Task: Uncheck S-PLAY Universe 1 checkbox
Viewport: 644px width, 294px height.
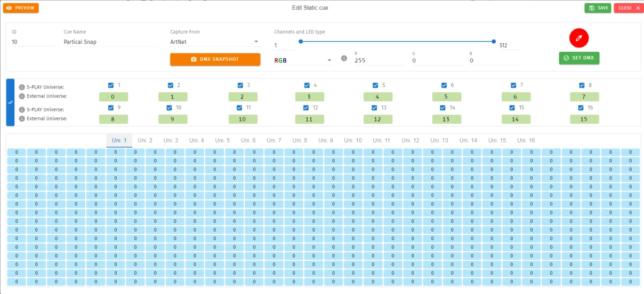Action: click(111, 85)
